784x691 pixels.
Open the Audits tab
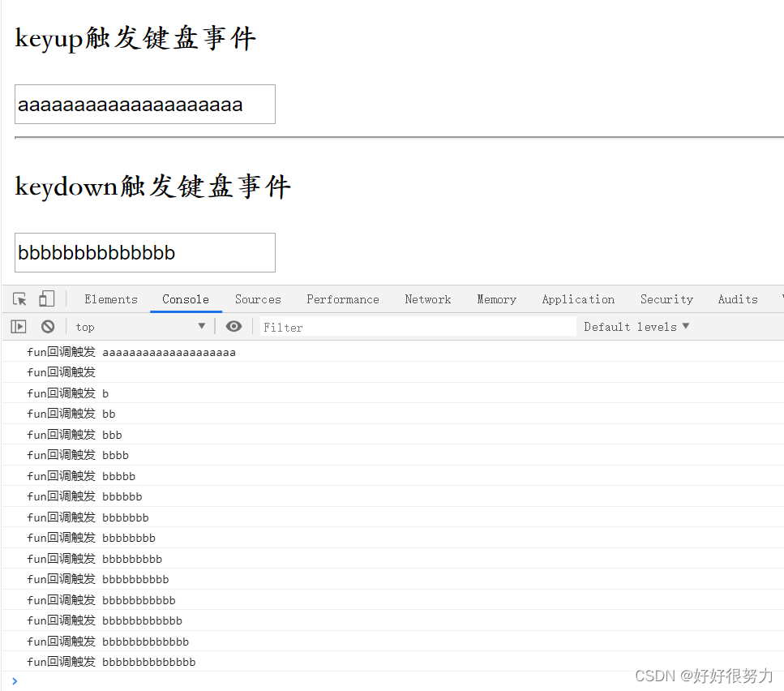pyautogui.click(x=738, y=299)
